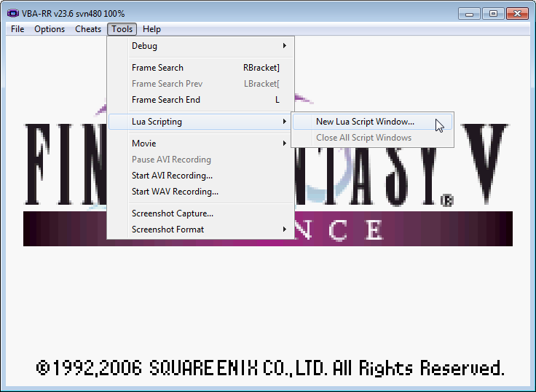This screenshot has height=392, width=536.
Task: Expand the Movie submenu
Action: (x=201, y=144)
